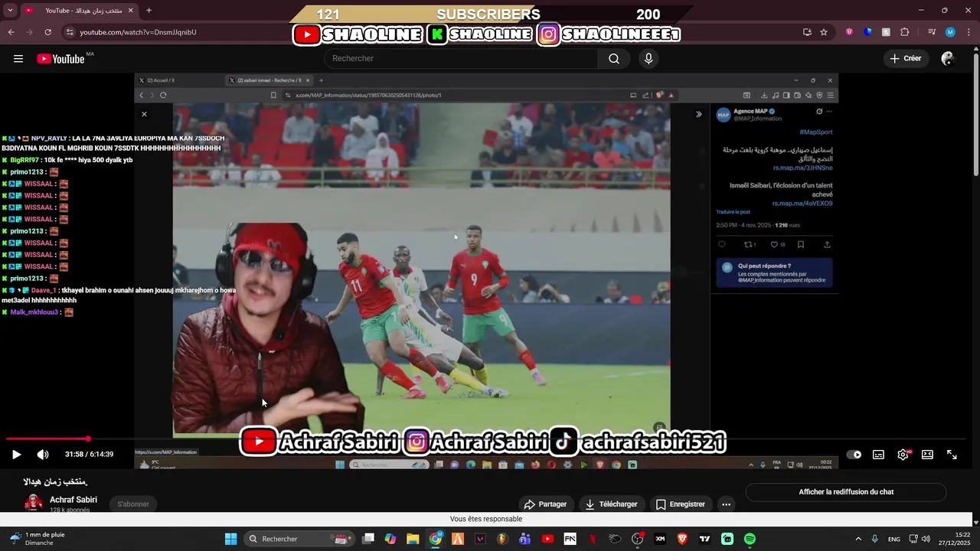This screenshot has width=980, height=551.
Task: Open the Chrome media controls button
Action: pyautogui.click(x=932, y=32)
